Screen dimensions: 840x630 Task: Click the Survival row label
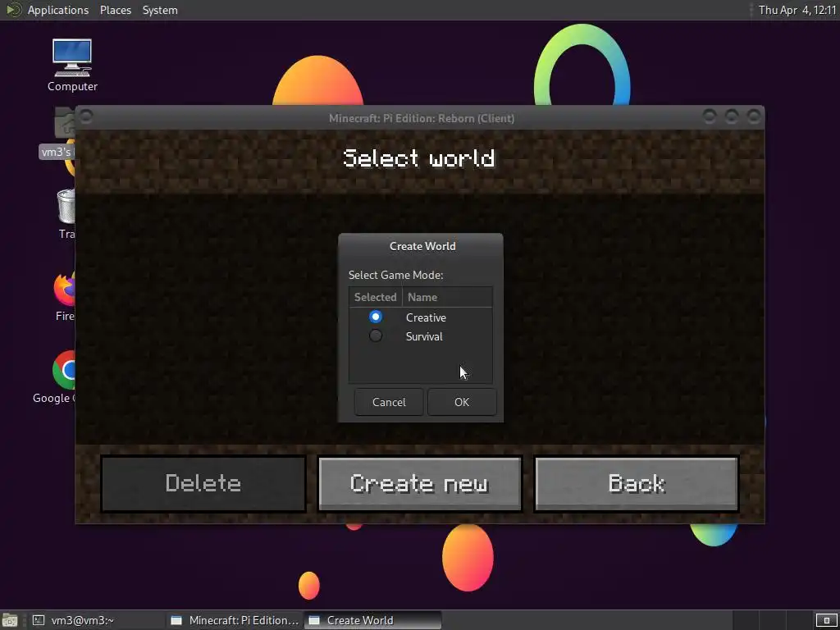[424, 336]
